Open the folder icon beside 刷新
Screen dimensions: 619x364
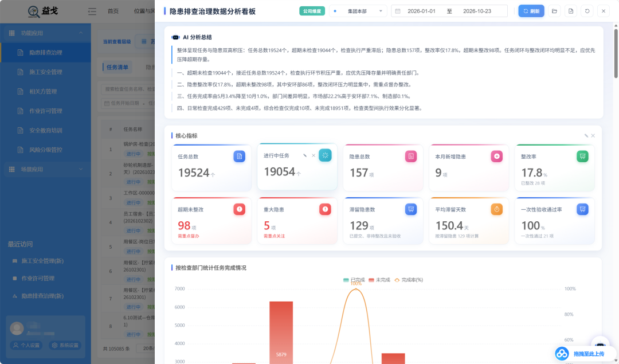[554, 11]
